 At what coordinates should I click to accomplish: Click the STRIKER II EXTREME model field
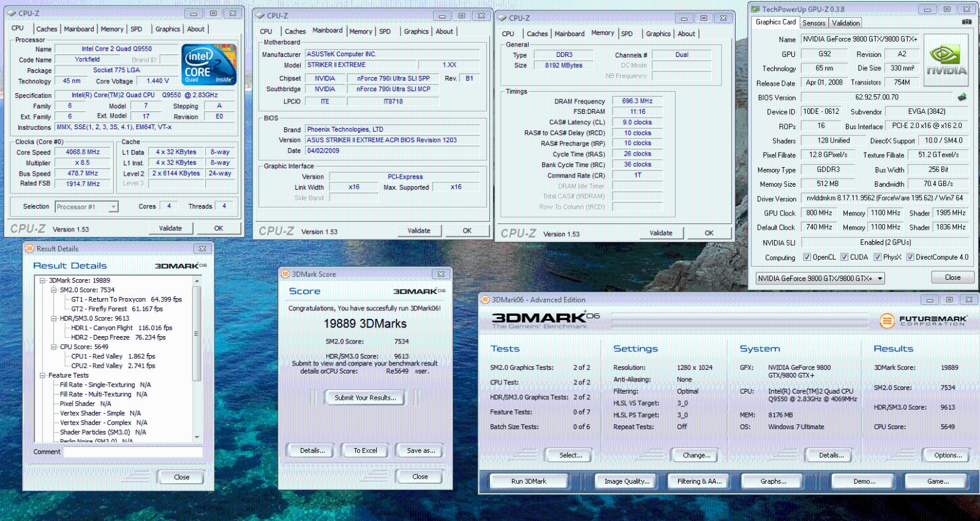361,65
